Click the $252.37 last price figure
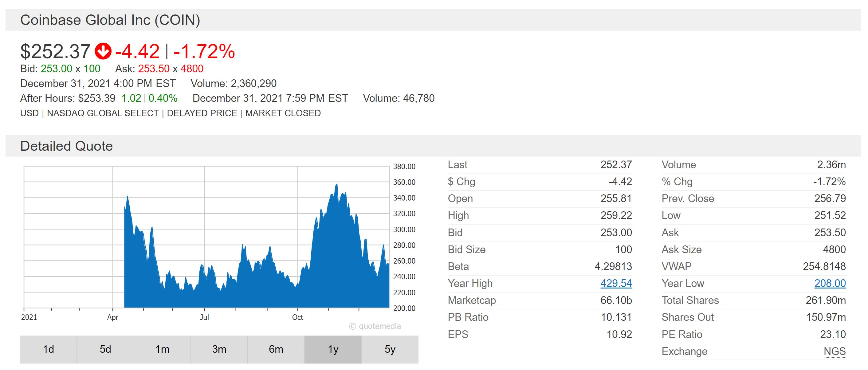 coord(55,51)
